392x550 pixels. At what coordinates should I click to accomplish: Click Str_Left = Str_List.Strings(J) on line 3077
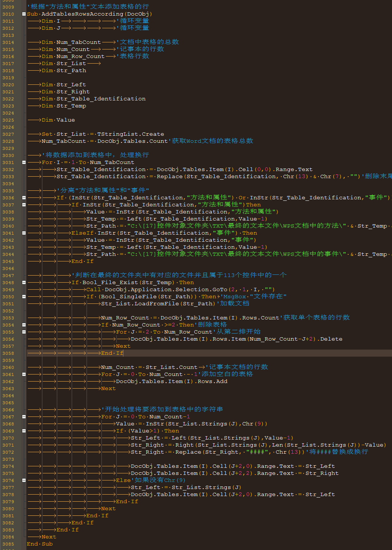pyautogui.click(x=186, y=488)
